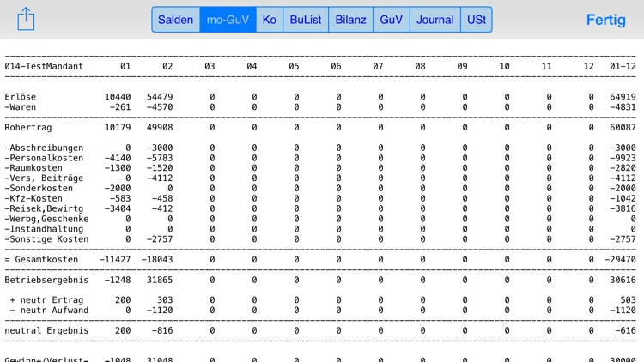Click Erlöse total 64919

[623, 97]
